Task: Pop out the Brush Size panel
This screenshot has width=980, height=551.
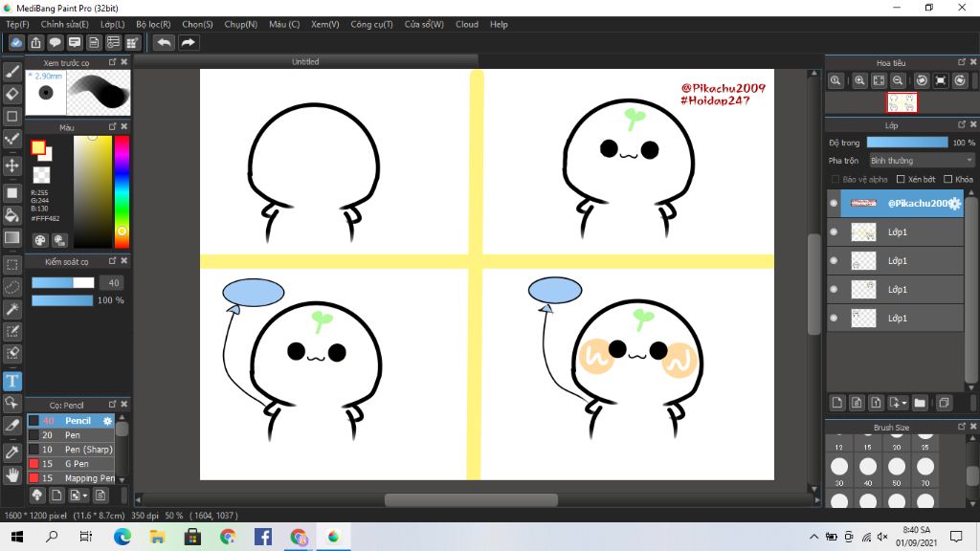Action: click(962, 427)
